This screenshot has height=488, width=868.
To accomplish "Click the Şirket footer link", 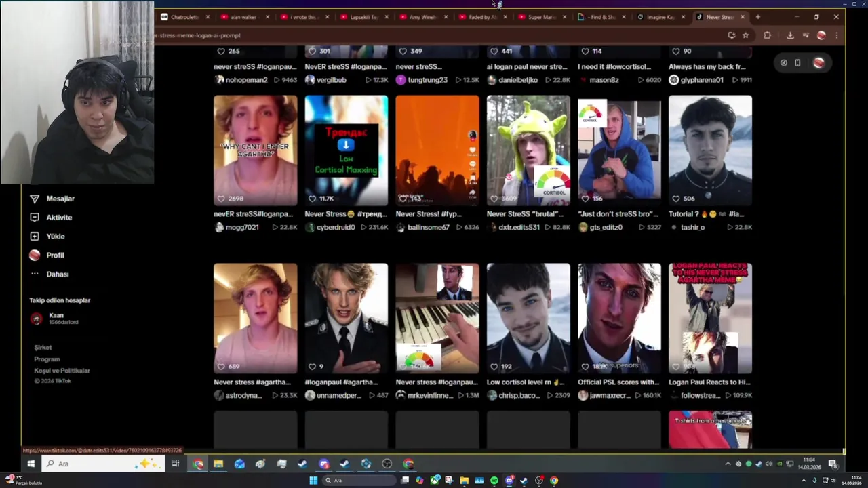I will [x=43, y=348].
